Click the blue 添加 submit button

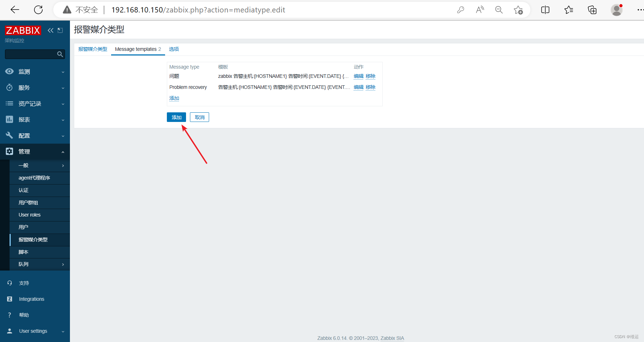tap(176, 117)
